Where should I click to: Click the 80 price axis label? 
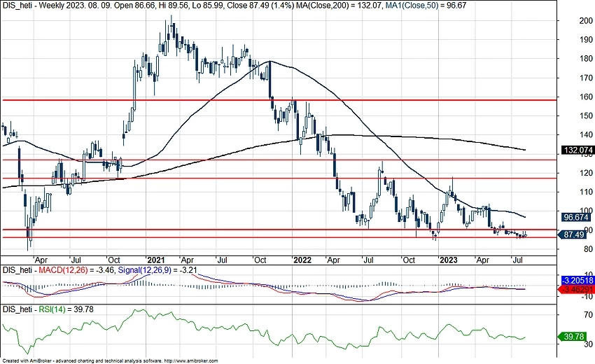pos(588,249)
